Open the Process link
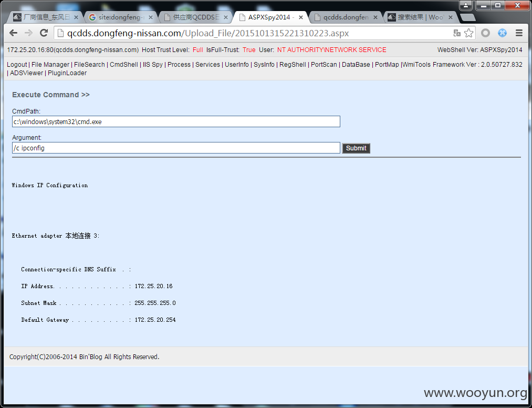 pos(179,65)
